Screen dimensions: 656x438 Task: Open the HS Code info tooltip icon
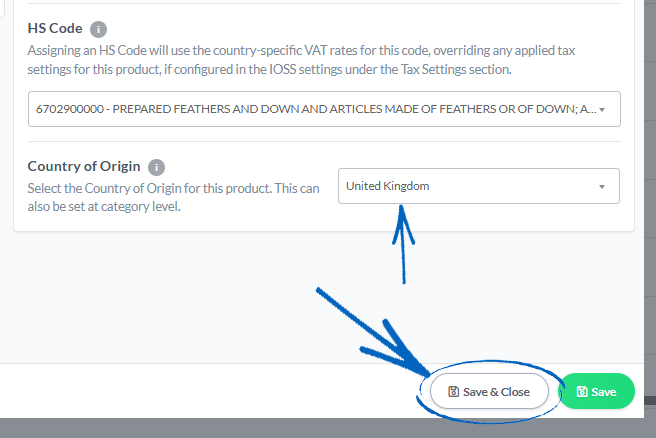[x=98, y=29]
